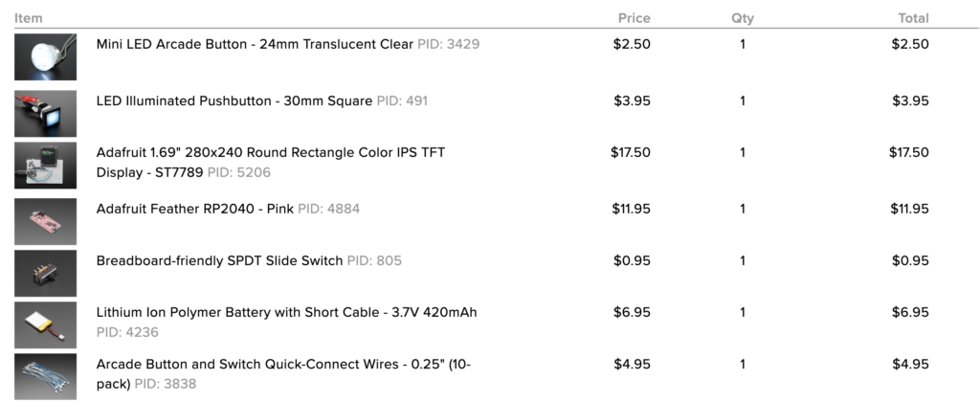
Task: Open the Quick-Connect Wires product thumbnail
Action: (x=46, y=376)
